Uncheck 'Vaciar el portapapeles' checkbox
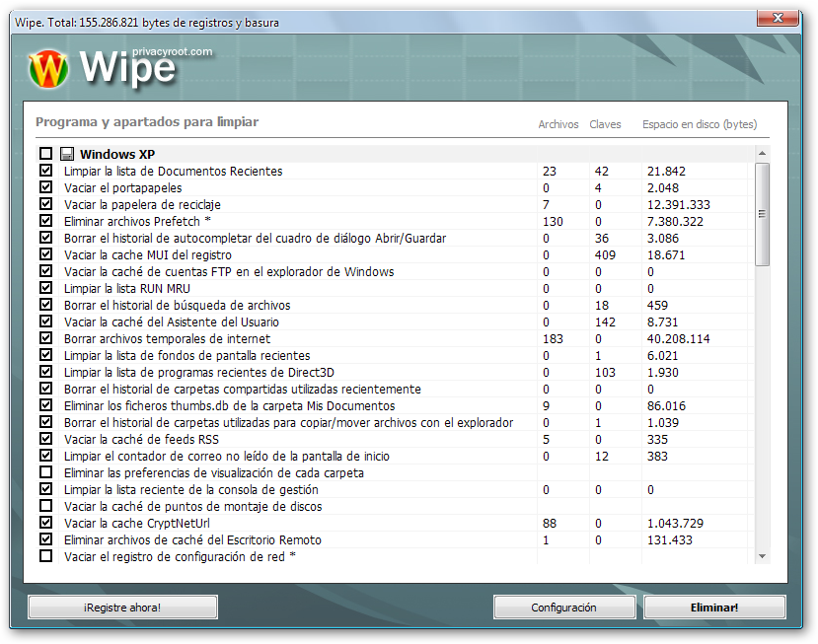 46,187
